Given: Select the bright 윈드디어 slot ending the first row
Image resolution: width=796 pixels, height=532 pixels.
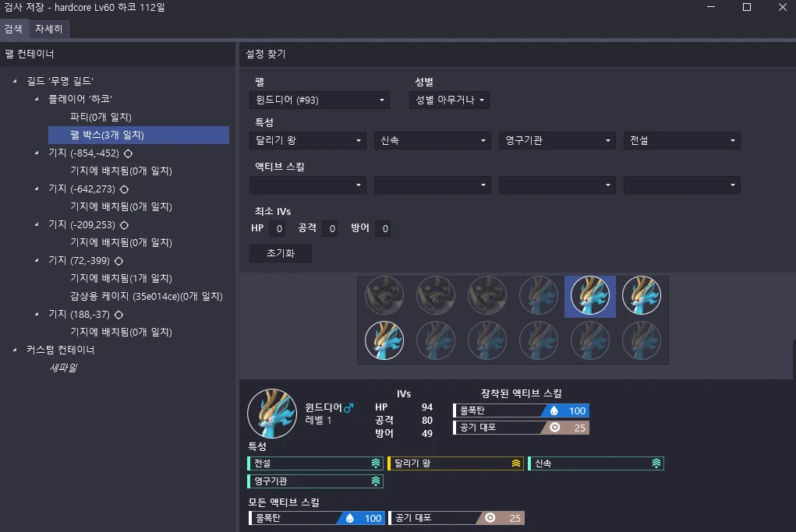Looking at the screenshot, I should click(x=642, y=295).
